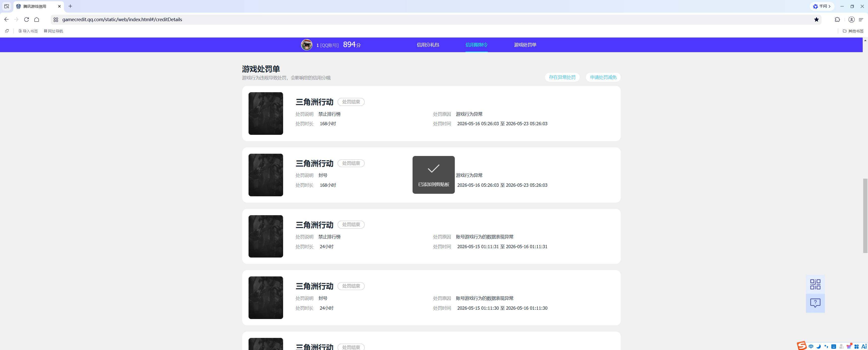Screen dimensions: 868x350
Task: Click the reason 账号游戏行为的数据表现异常 on the 24小时 封号 card
Action: coord(484,298)
